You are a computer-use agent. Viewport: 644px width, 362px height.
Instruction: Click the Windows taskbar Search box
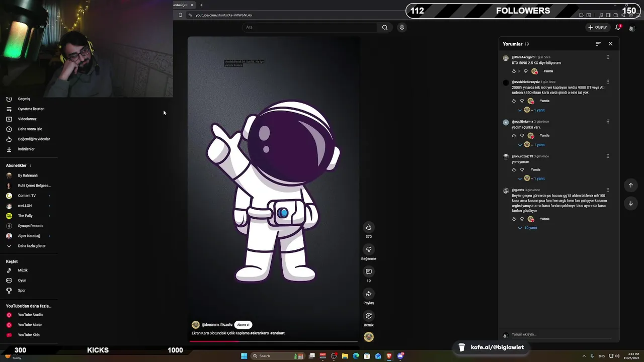277,356
